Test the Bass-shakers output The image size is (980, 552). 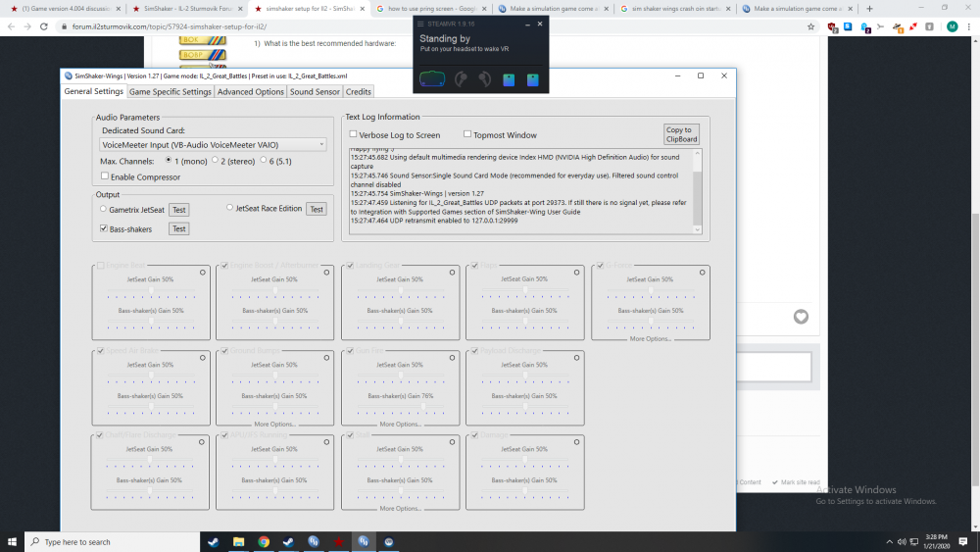pyautogui.click(x=178, y=228)
